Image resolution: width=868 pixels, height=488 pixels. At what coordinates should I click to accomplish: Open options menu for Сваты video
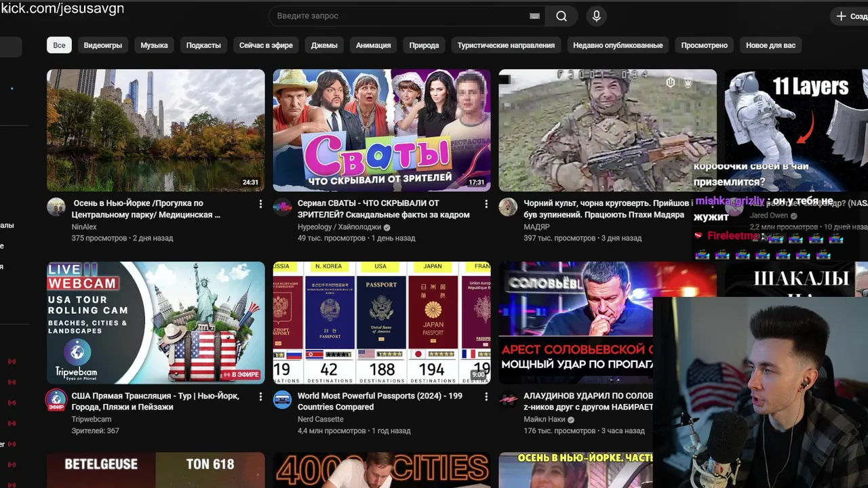[486, 204]
